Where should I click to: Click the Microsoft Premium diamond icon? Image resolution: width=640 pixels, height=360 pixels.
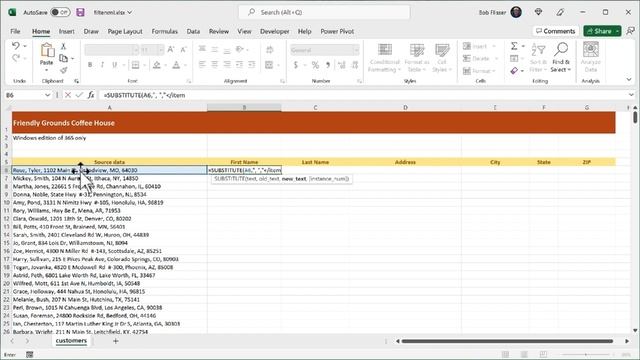pos(538,12)
